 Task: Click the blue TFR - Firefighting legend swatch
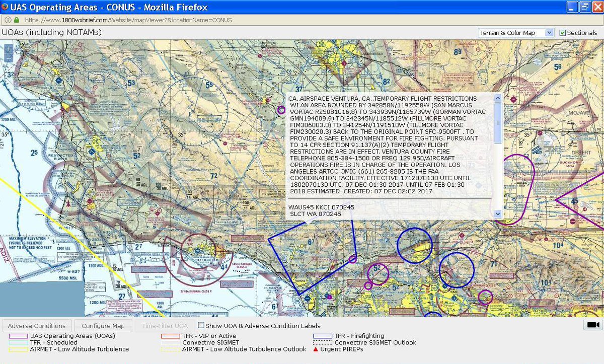(x=322, y=336)
